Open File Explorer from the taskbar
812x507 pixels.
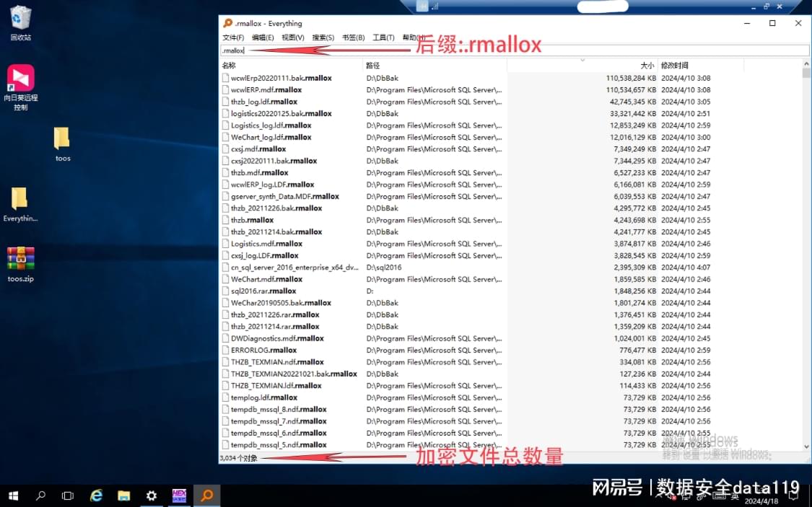[124, 495]
